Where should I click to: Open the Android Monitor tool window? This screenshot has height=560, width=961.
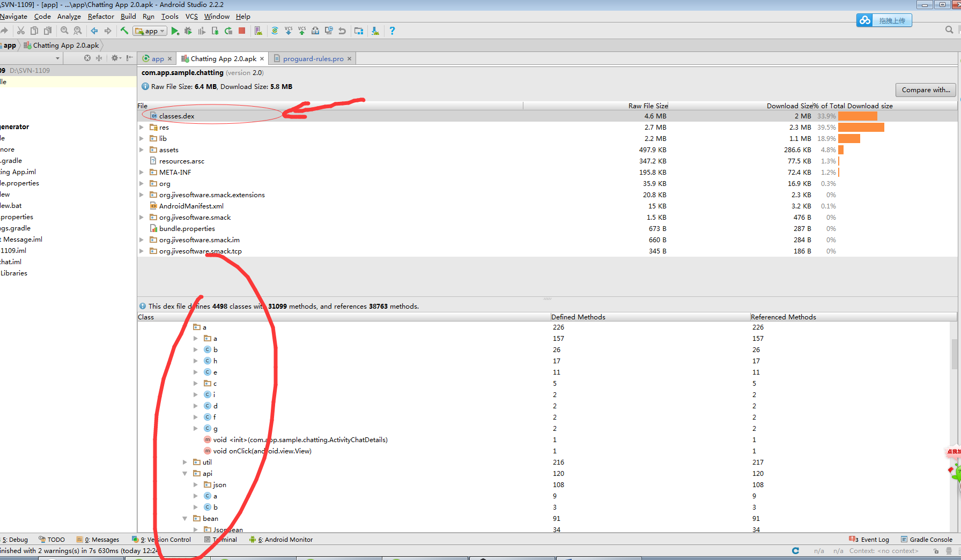281,540
